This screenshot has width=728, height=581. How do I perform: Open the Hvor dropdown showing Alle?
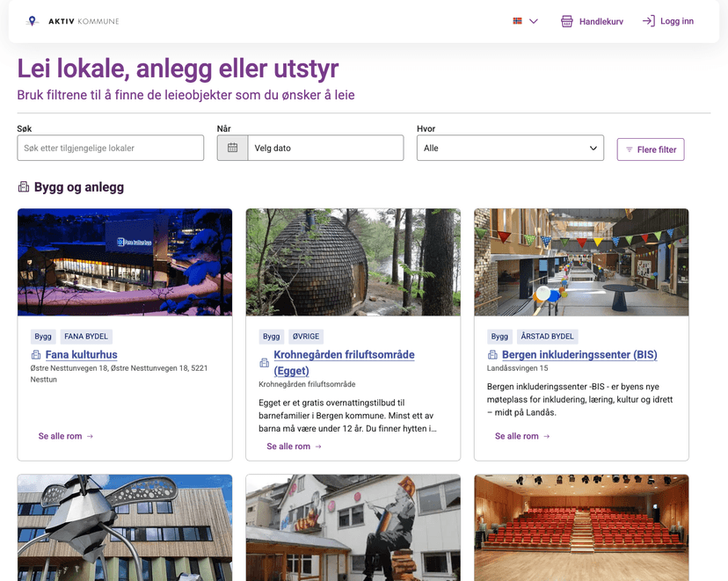point(510,148)
